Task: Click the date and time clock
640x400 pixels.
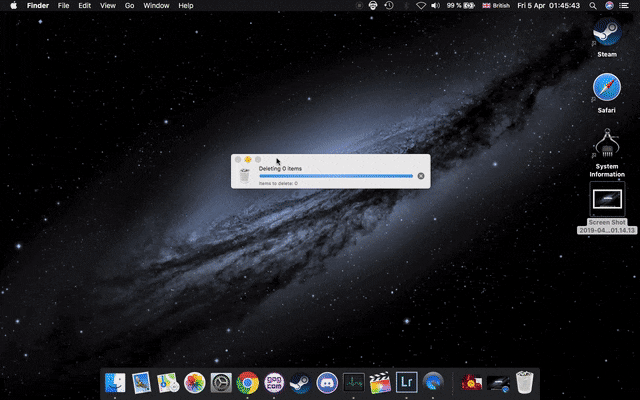Action: pyautogui.click(x=549, y=6)
